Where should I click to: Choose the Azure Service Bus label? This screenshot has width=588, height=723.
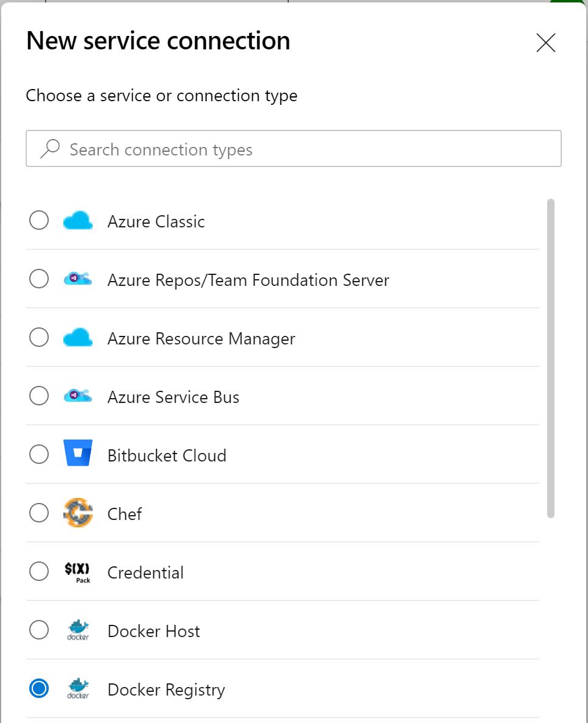pyautogui.click(x=173, y=397)
